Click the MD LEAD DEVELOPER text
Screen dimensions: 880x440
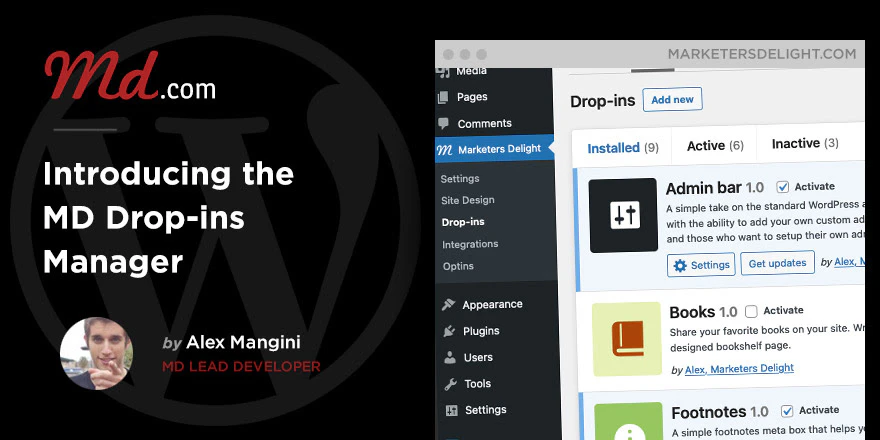point(241,367)
